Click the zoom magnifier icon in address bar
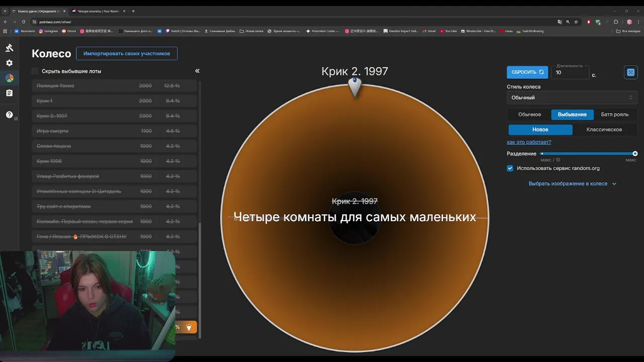The image size is (644, 362). pos(568,22)
